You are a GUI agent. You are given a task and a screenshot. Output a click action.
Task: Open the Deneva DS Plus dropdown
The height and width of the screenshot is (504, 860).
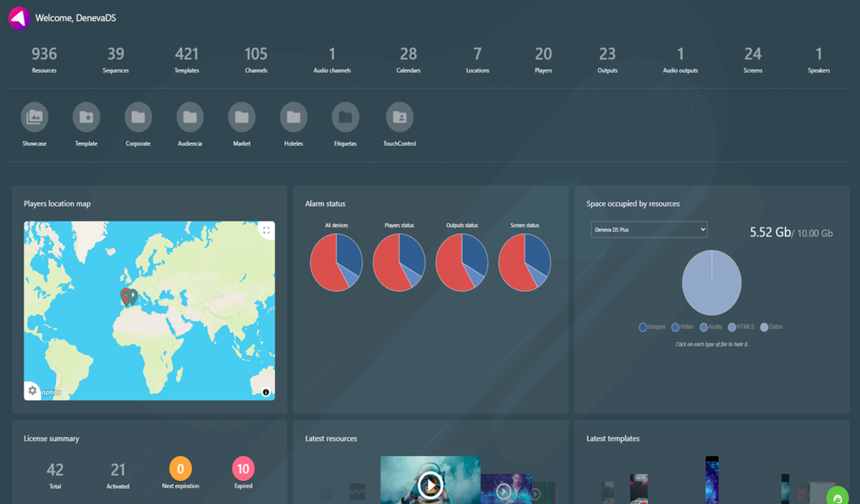point(649,230)
